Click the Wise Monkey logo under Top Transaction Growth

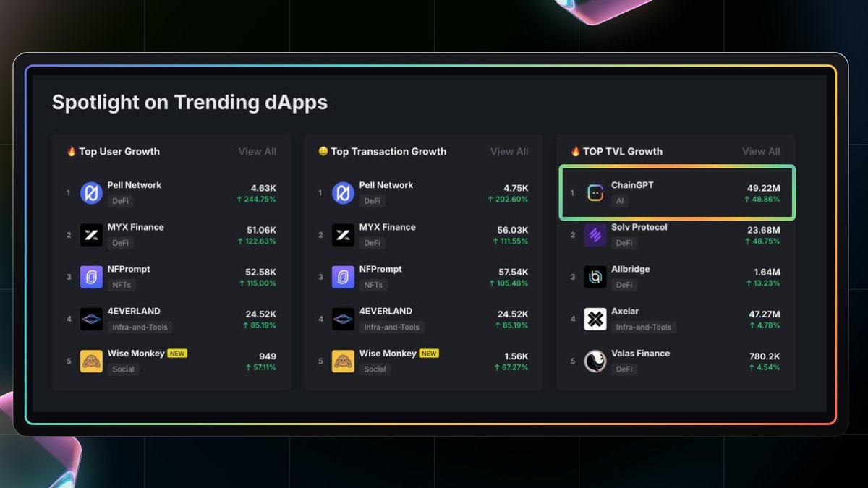344,361
